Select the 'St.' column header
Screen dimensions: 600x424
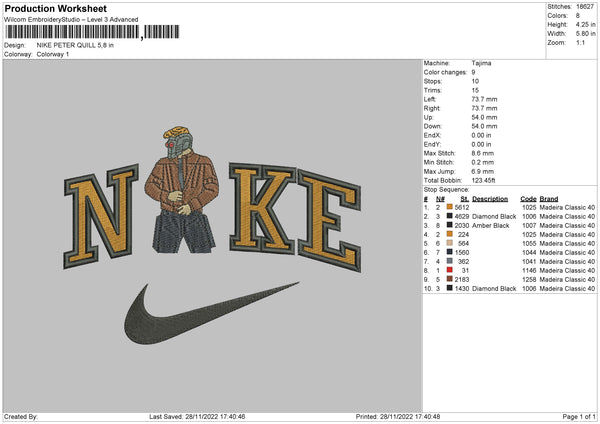(465, 199)
